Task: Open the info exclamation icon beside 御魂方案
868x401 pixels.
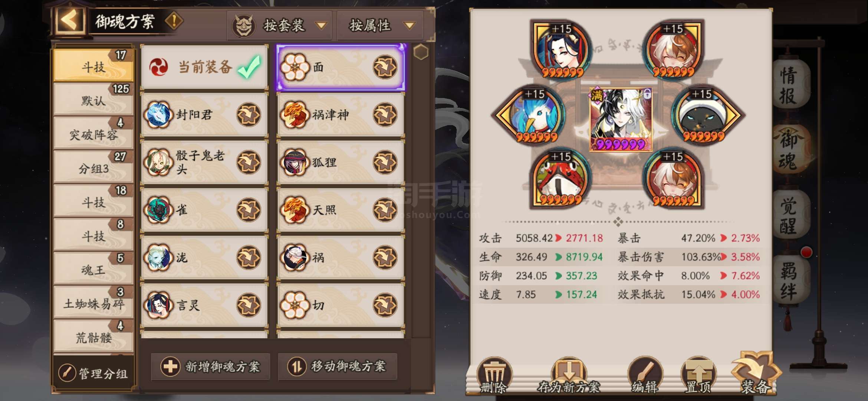Action: 174,21
